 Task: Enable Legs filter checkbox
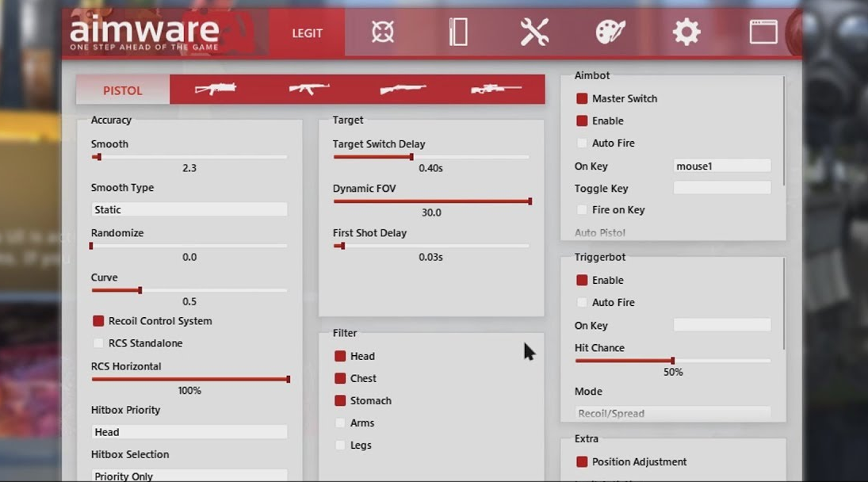pyautogui.click(x=340, y=445)
